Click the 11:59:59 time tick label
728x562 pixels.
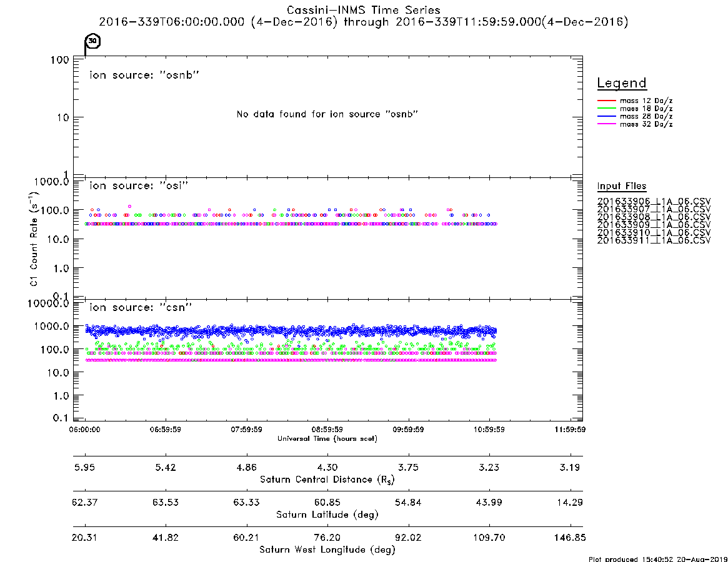(x=570, y=430)
